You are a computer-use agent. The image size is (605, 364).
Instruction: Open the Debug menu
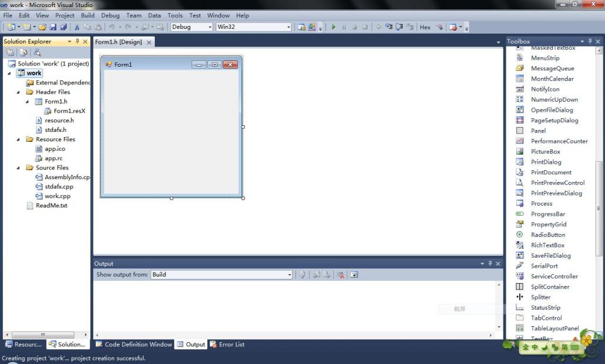[110, 15]
